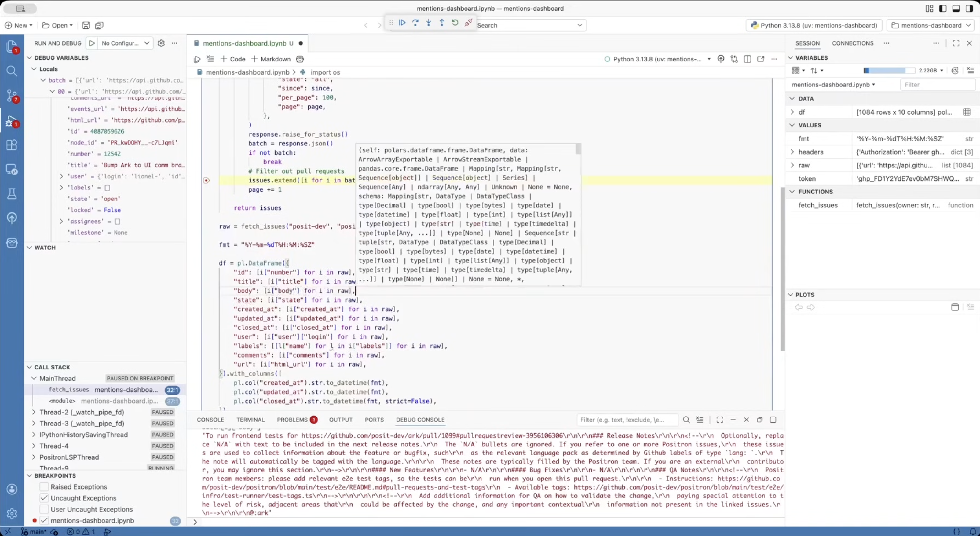Expand the Thread-4 call stack entry
The width and height of the screenshot is (980, 536).
pyautogui.click(x=34, y=446)
